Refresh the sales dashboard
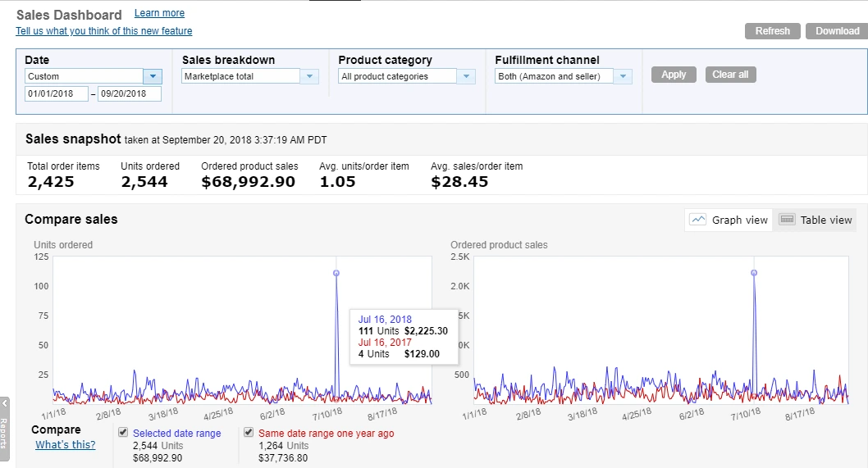This screenshot has height=468, width=868. [772, 31]
